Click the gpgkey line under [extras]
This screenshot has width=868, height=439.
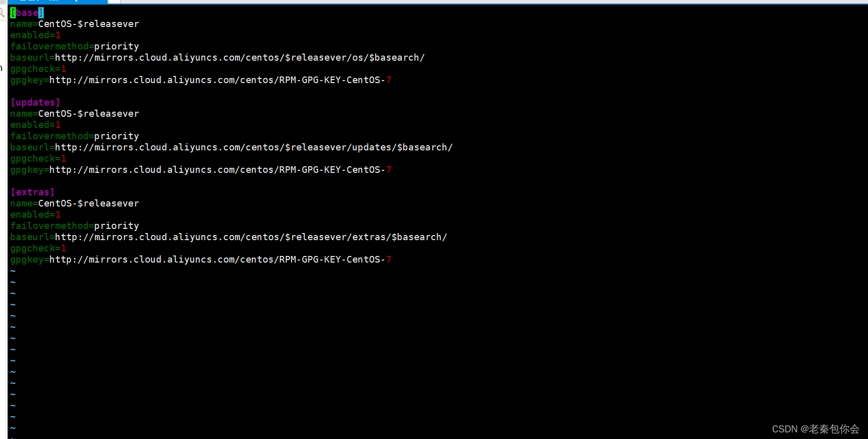pos(201,260)
